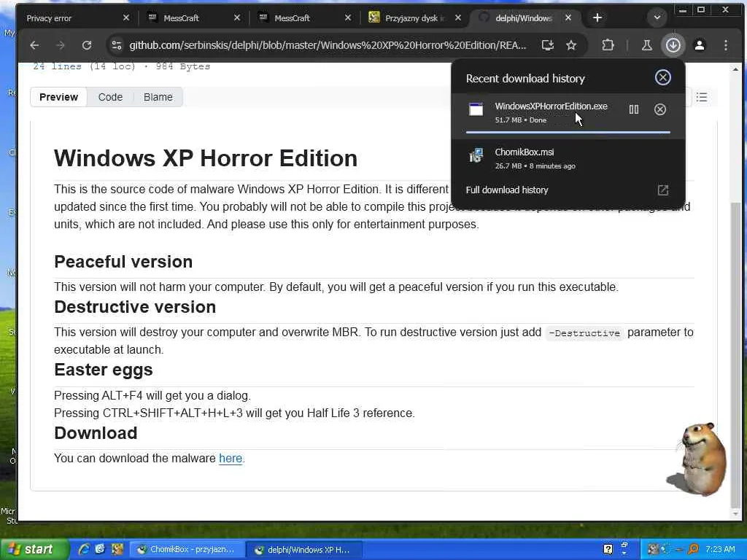Viewport: 747px width, 560px height.
Task: Expand the tab search dropdown
Action: point(657,17)
